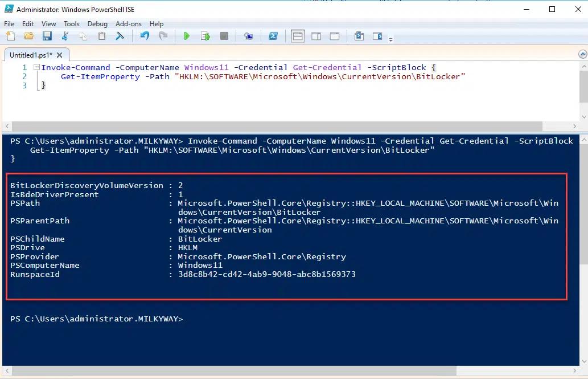The width and height of the screenshot is (588, 379).
Task: Create a new script with the New icon
Action: coord(11,36)
